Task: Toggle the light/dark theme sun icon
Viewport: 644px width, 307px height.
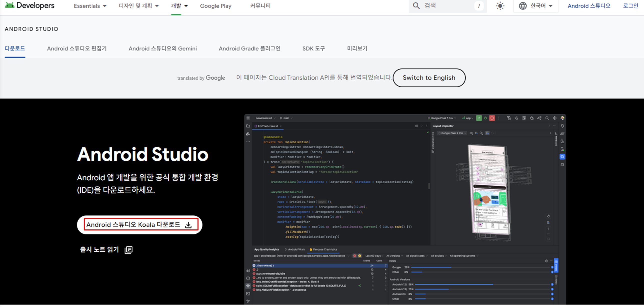Action: point(500,6)
